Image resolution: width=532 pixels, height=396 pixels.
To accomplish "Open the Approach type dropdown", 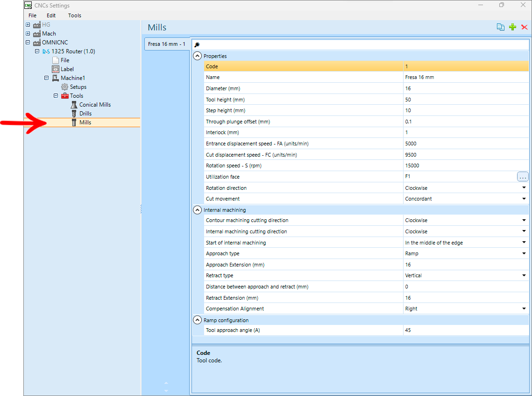I will point(524,253).
